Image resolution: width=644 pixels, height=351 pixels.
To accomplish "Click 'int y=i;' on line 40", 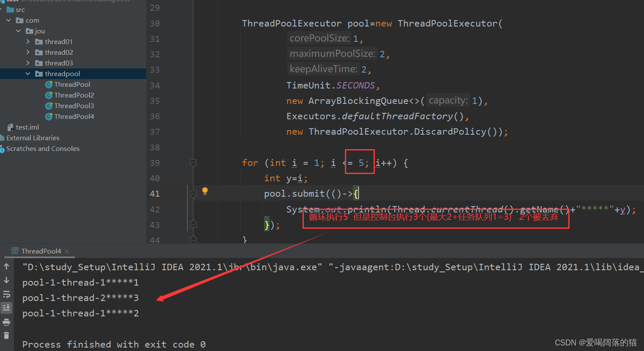I will pos(286,178).
